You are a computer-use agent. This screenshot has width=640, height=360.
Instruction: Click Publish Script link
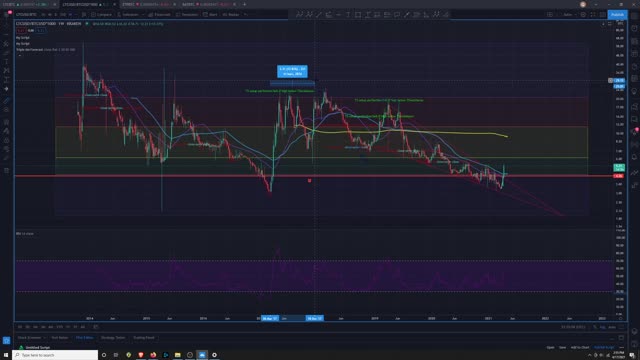[x=604, y=347]
